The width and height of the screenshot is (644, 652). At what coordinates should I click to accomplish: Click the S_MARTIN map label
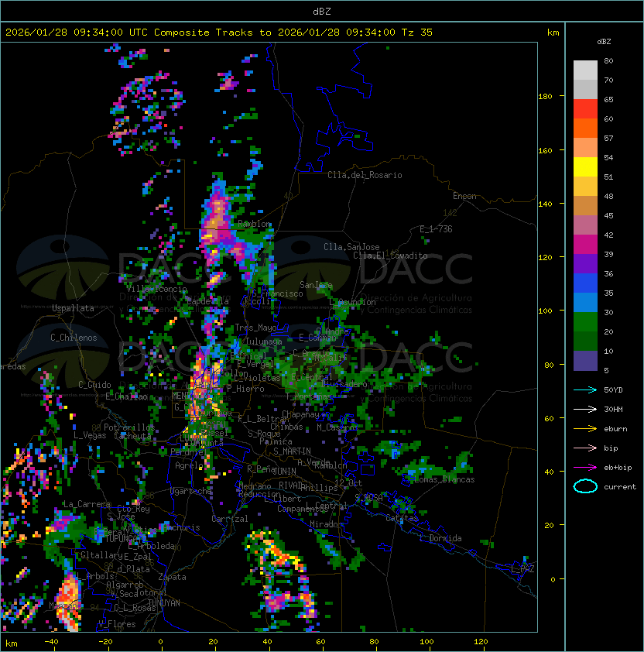(292, 451)
